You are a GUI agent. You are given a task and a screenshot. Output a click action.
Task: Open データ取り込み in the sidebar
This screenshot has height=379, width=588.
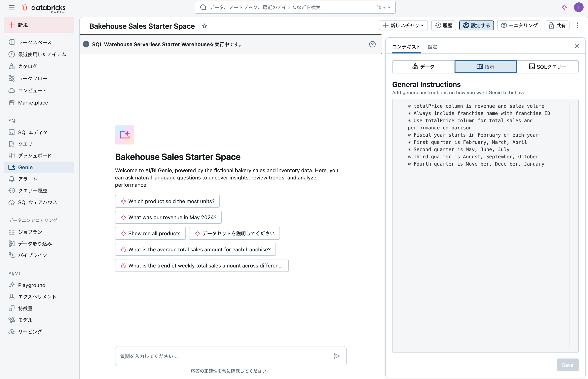point(39,244)
